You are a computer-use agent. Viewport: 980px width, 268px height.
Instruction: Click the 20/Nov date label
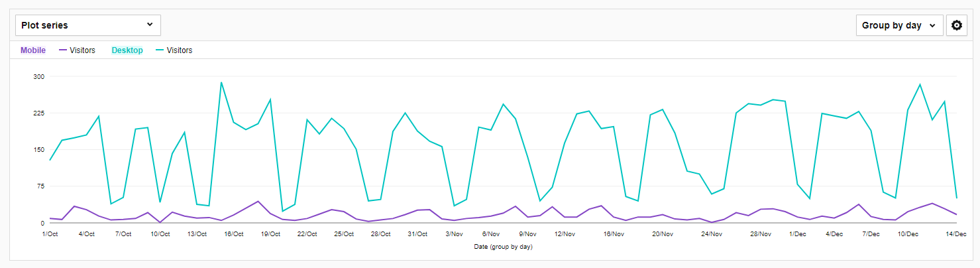(663, 234)
